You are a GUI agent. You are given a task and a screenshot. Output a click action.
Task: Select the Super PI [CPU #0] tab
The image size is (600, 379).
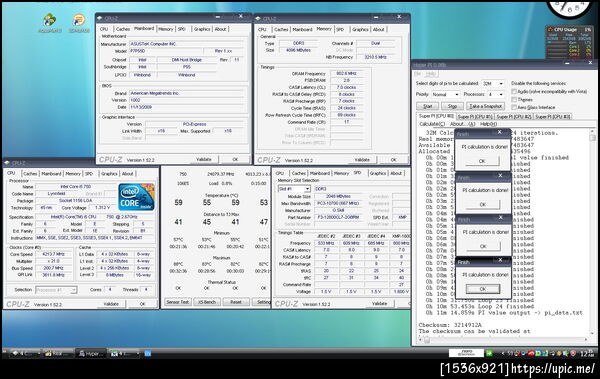[436, 116]
